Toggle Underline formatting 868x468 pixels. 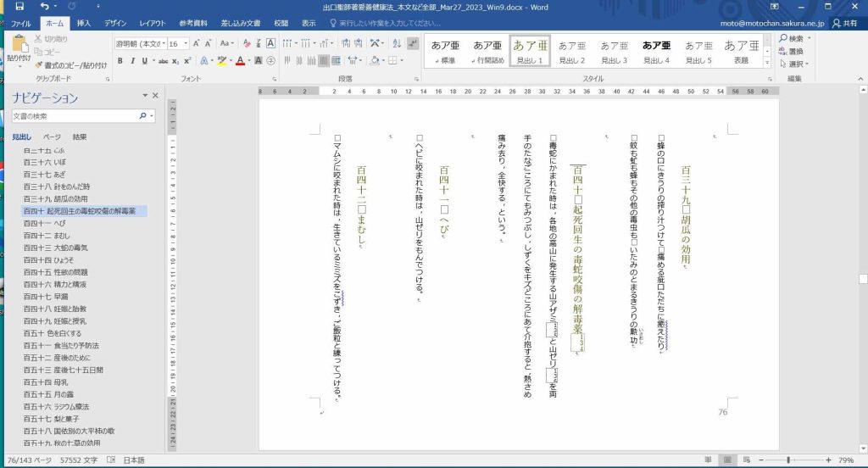144,60
